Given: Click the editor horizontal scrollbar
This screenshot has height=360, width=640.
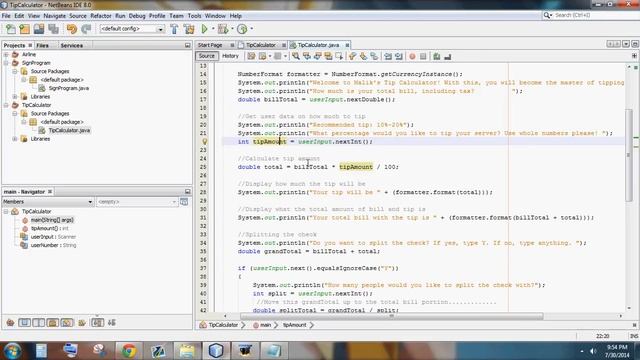Looking at the screenshot, I should [392, 316].
